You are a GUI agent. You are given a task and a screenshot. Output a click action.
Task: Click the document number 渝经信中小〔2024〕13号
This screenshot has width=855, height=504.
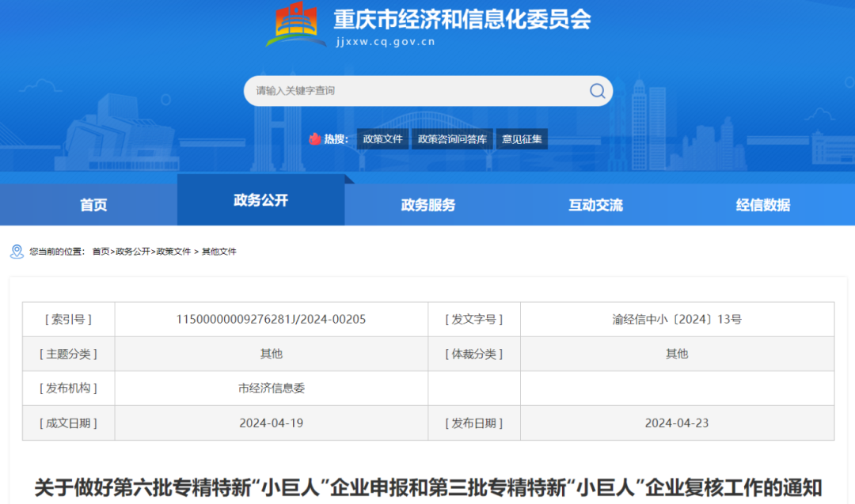click(677, 320)
